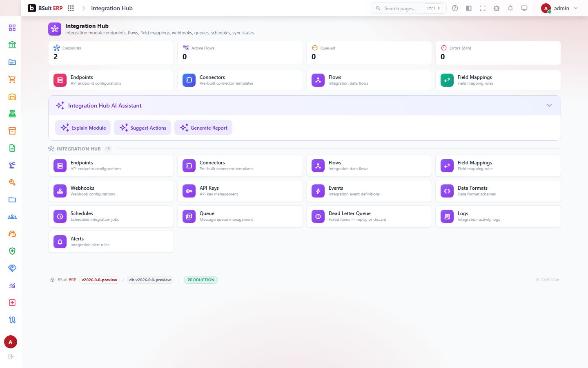Toggle the sidebar panel layout icon
This screenshot has width=588, height=368.
pyautogui.click(x=469, y=8)
